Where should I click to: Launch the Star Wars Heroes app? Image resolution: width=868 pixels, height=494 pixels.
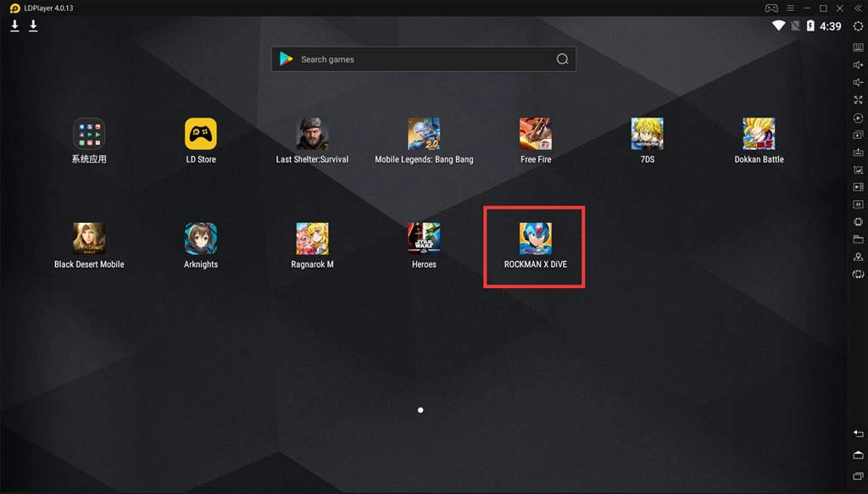tap(424, 238)
